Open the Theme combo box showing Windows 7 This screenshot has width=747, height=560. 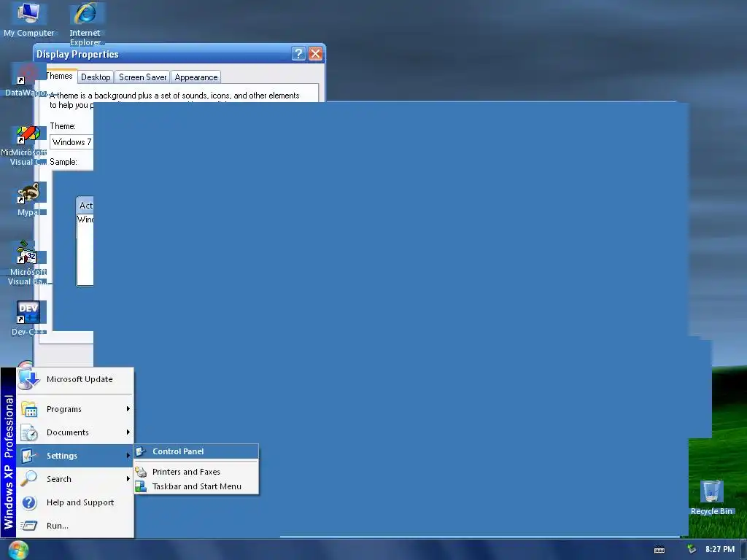71,142
